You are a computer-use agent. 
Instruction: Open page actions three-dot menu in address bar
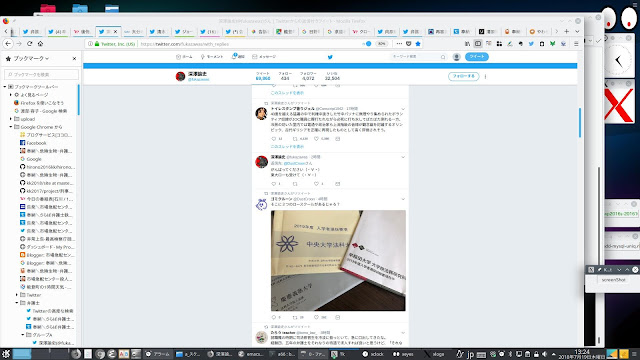tap(399, 44)
